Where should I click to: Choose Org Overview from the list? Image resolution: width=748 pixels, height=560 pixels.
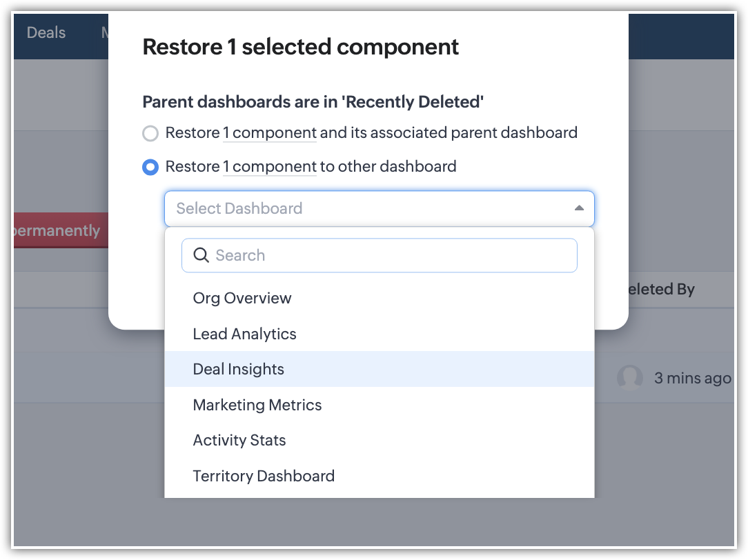[x=242, y=298]
